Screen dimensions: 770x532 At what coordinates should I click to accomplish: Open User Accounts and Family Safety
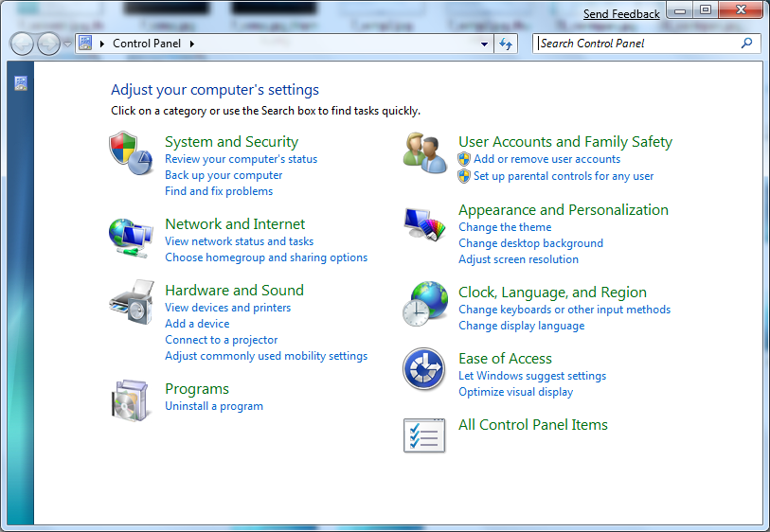point(565,141)
